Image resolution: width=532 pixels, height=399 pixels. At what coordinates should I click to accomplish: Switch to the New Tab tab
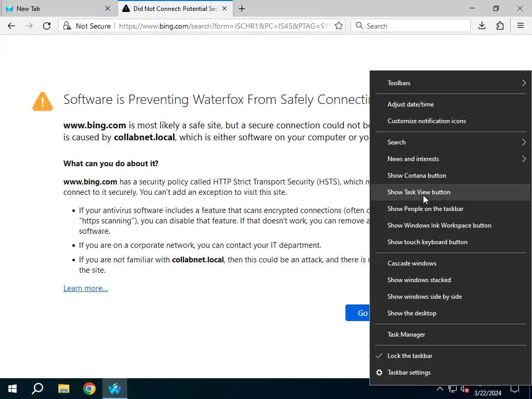tap(59, 8)
